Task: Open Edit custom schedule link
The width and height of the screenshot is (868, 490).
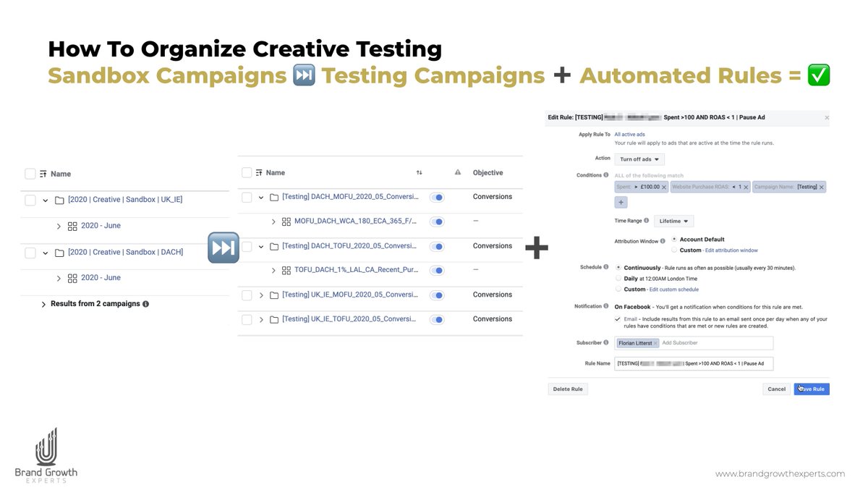Action: pyautogui.click(x=674, y=290)
